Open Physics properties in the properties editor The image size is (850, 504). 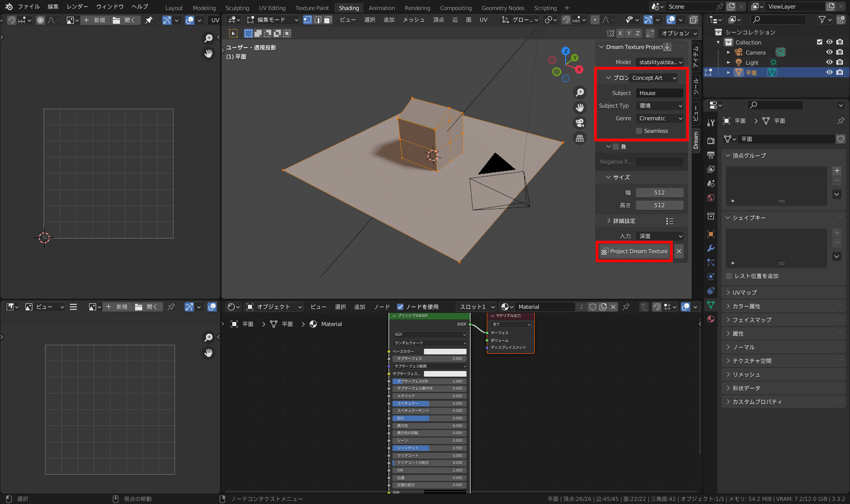coord(710,277)
